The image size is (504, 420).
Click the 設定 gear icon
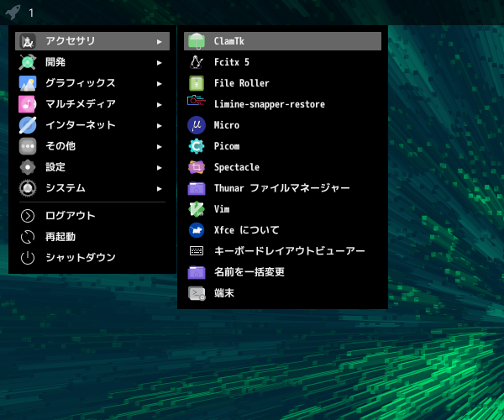coord(28,167)
